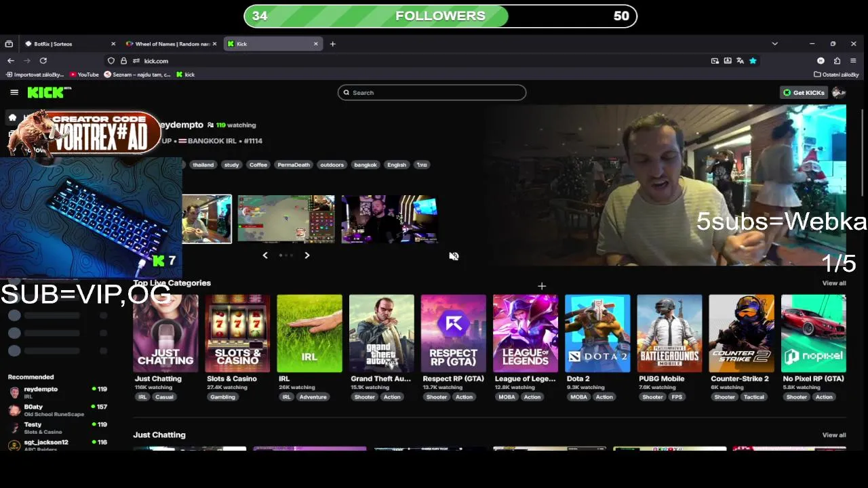Click the translate page icon in address bar
The height and width of the screenshot is (488, 868).
tap(740, 61)
